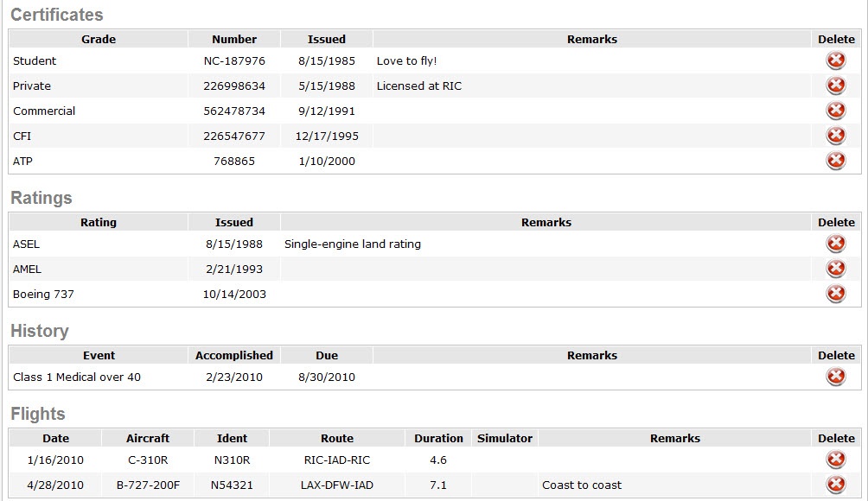Delete the Commercial certificate row
This screenshot has width=868, height=501.
[836, 111]
